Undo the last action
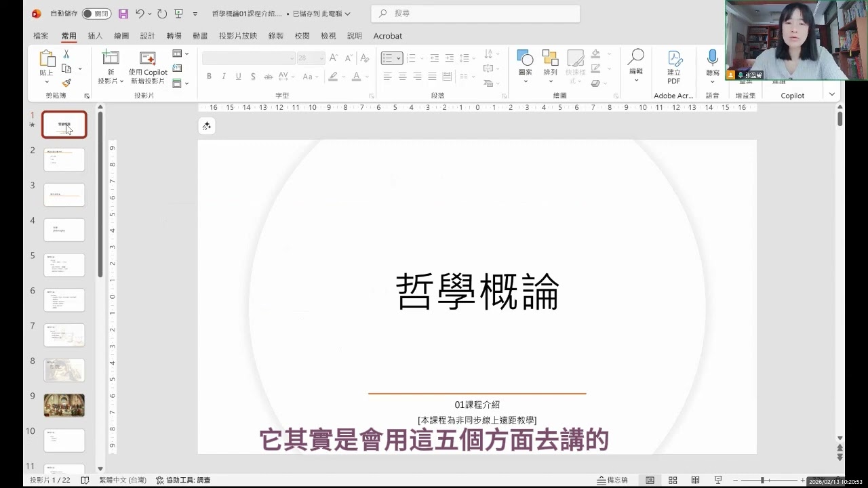 [140, 14]
